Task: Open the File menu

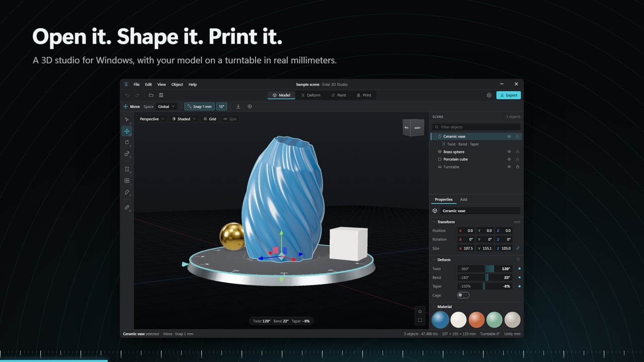Action: (x=136, y=84)
